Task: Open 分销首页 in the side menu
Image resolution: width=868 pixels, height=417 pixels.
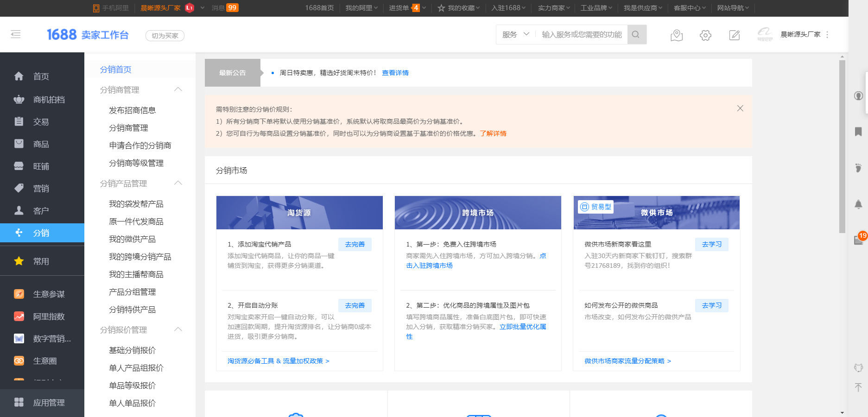Action: click(x=116, y=69)
